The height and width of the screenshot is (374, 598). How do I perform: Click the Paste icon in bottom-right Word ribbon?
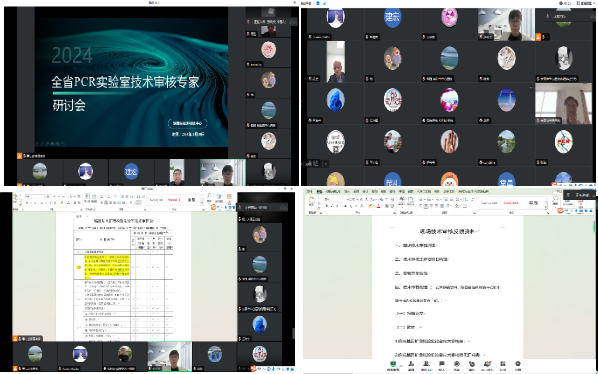pos(312,201)
